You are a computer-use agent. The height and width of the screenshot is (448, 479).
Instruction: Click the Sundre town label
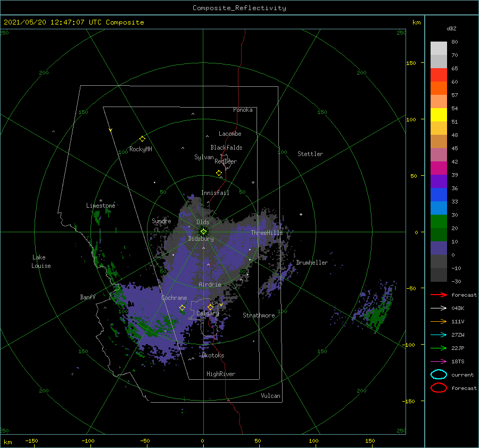(x=161, y=221)
